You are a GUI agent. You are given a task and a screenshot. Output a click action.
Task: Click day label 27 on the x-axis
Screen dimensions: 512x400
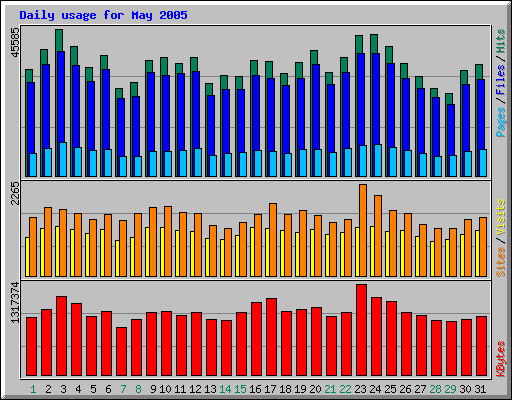point(420,389)
